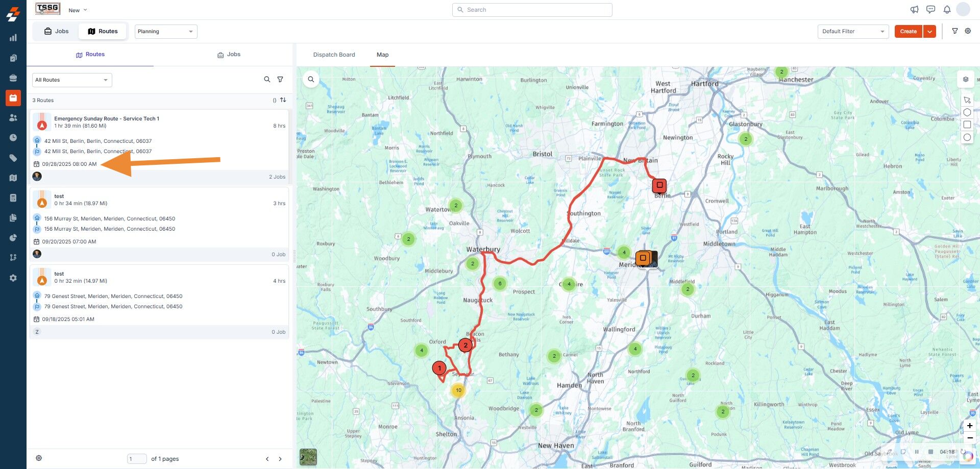
Task: Open the gear settings icon in top toolbar
Action: pyautogui.click(x=968, y=31)
